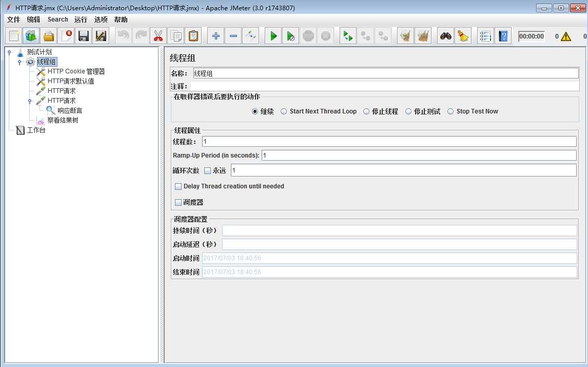Clear results with the single broom icon
This screenshot has height=367, width=588.
click(405, 36)
